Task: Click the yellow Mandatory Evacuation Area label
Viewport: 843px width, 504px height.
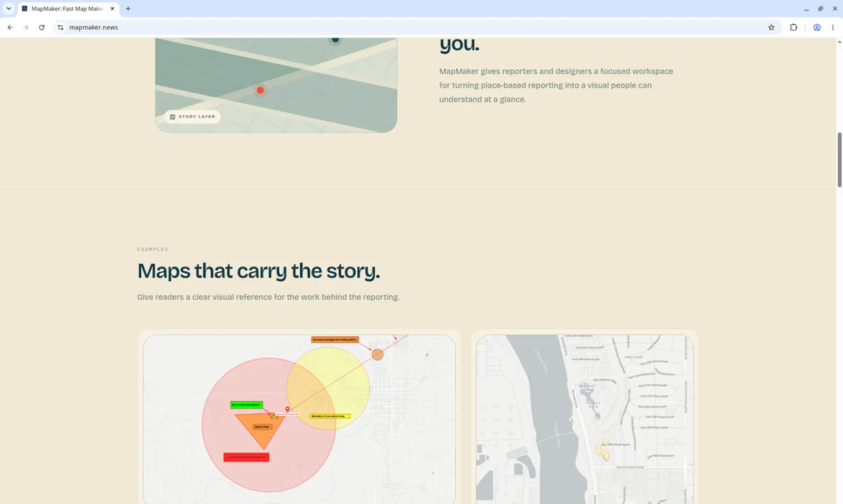Action: point(330,416)
